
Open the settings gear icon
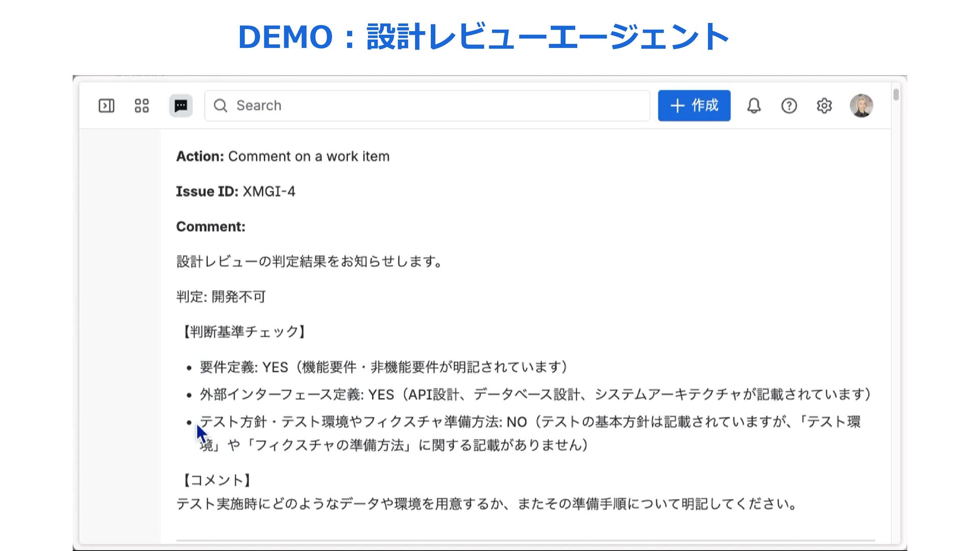[x=824, y=106]
